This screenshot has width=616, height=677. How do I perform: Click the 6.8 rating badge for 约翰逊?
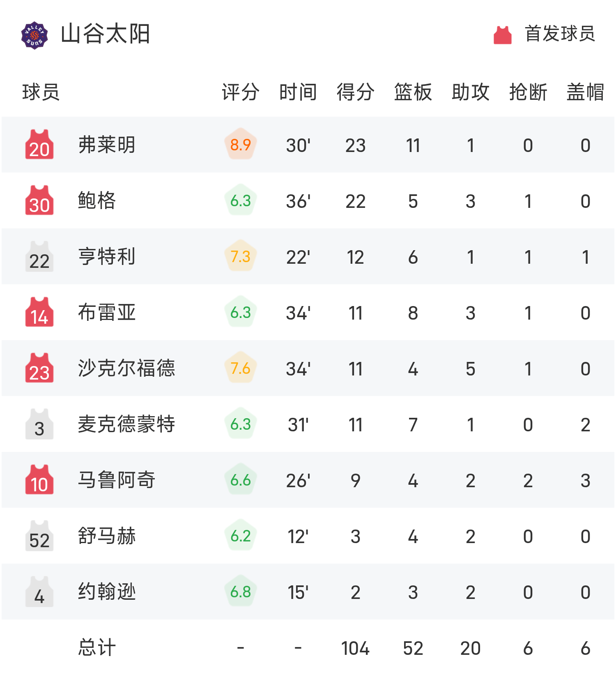pyautogui.click(x=241, y=592)
